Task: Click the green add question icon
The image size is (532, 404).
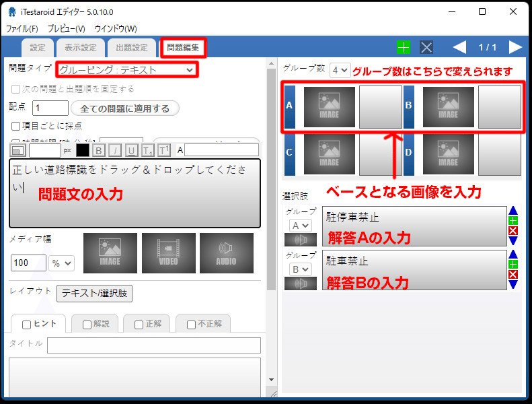Action: (404, 47)
